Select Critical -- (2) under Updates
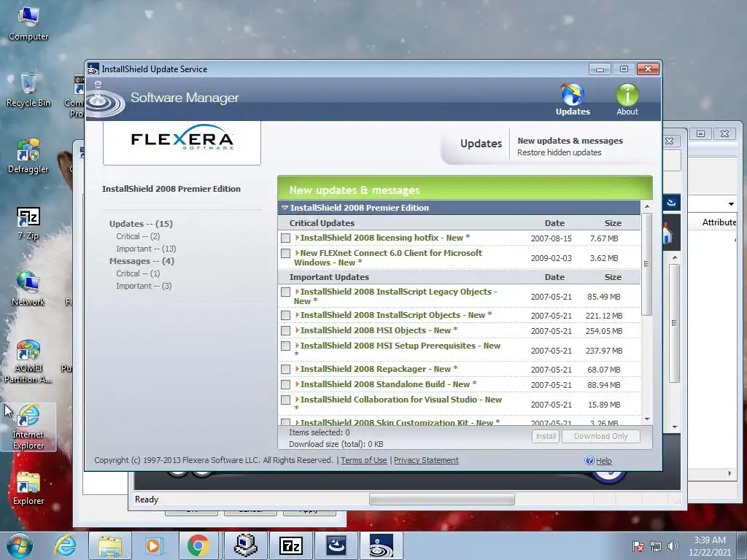Image resolution: width=747 pixels, height=560 pixels. pos(138,236)
